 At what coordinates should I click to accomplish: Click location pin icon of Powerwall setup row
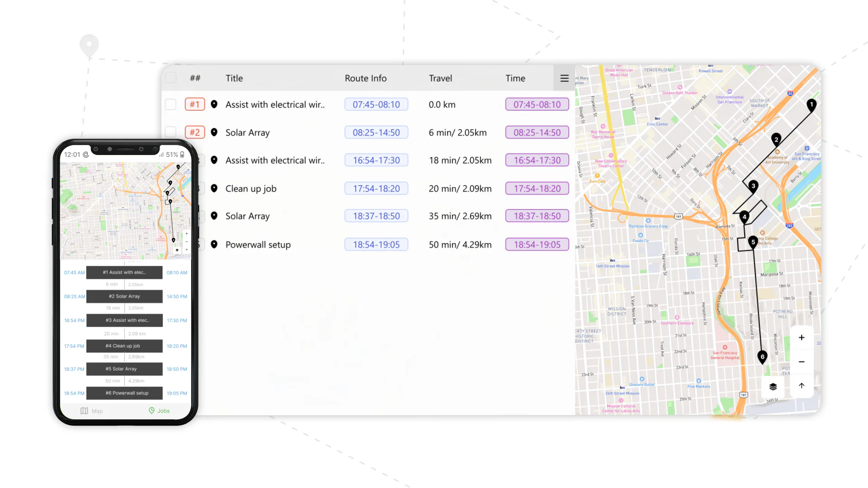coord(214,244)
